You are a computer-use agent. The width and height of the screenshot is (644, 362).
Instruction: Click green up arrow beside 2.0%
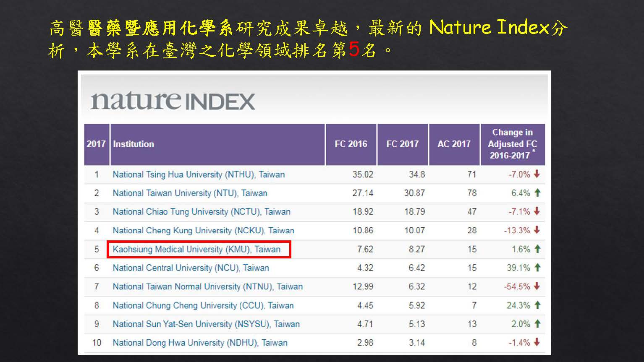537,323
